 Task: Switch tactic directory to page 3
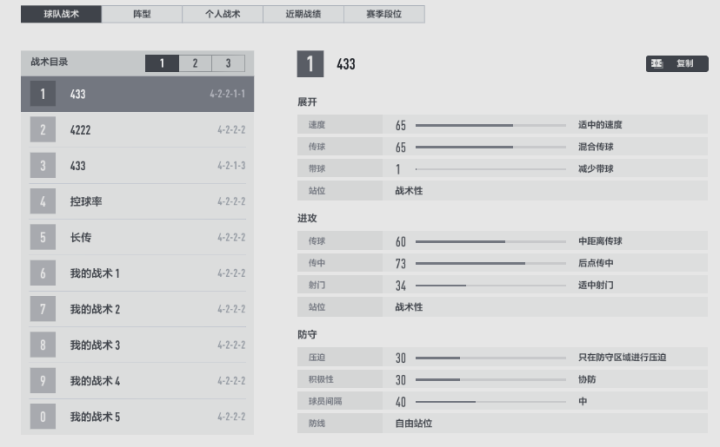pos(228,63)
